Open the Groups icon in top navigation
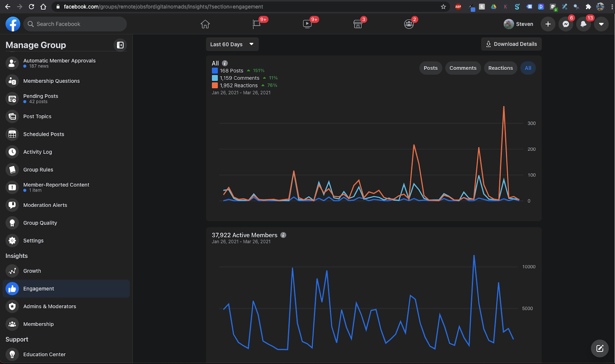 [409, 24]
